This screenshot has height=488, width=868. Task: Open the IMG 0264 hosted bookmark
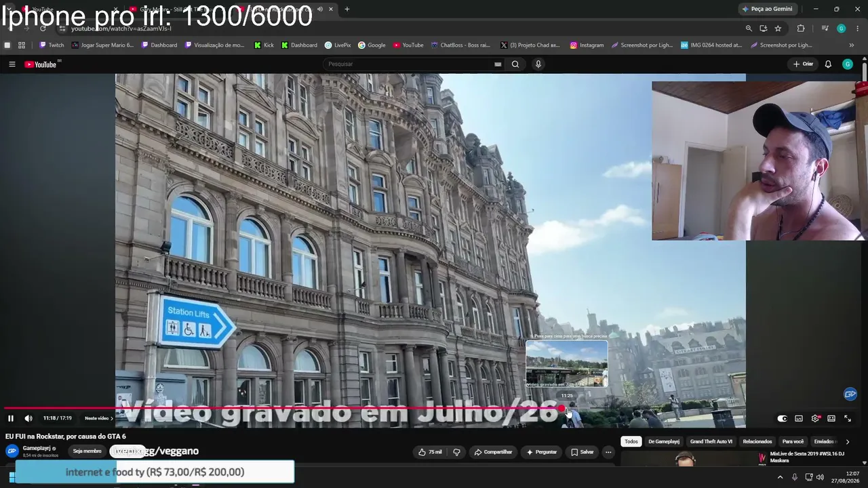point(711,45)
